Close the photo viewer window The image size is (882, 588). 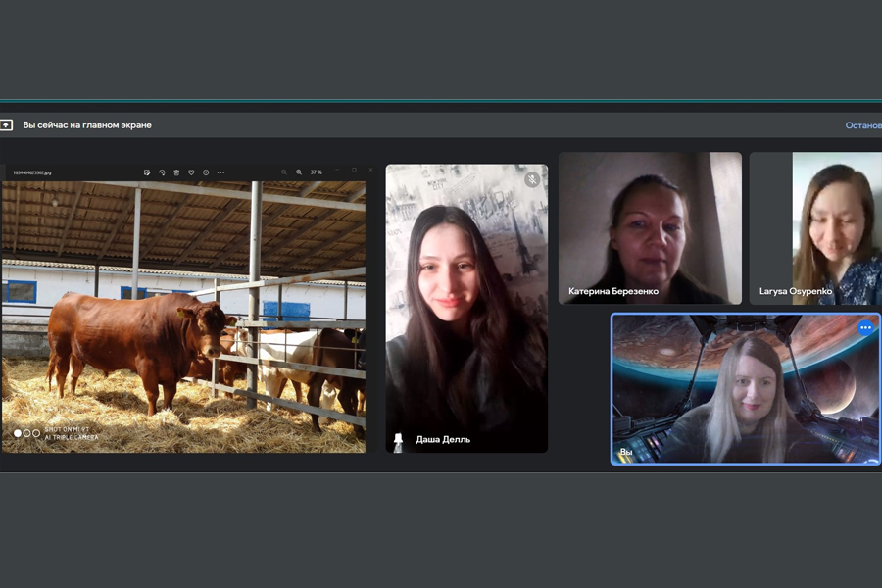coord(370,170)
